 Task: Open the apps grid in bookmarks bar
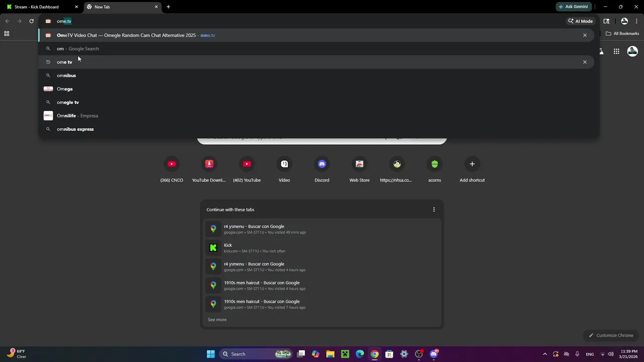coord(7,34)
